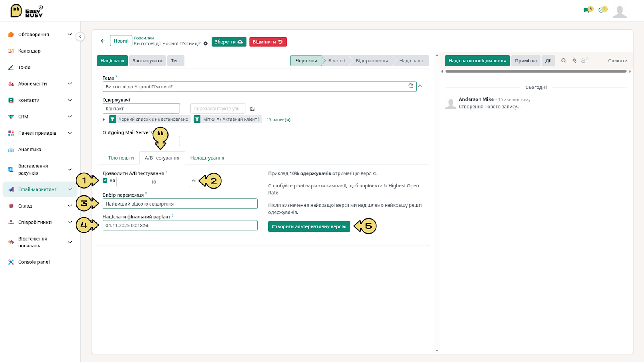Click the Розсилки breadcrumb link
Screen dimensions: 644x362
[144, 38]
